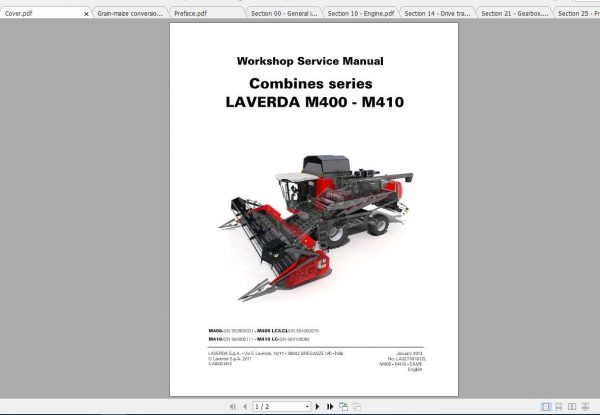Select continuous page layout mode
This screenshot has width=600, height=415.
[559, 407]
